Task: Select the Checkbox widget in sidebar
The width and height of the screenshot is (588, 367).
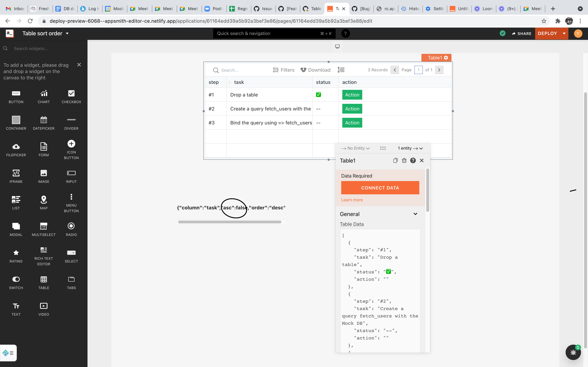Action: 71,93
